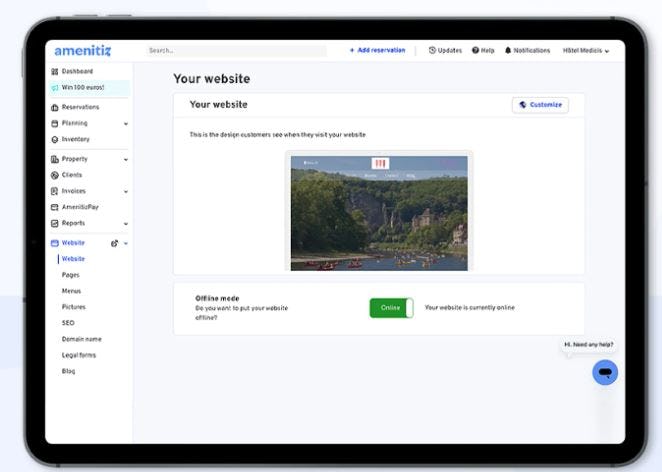Click the Invoices document icon
The height and width of the screenshot is (472, 662).
(54, 191)
